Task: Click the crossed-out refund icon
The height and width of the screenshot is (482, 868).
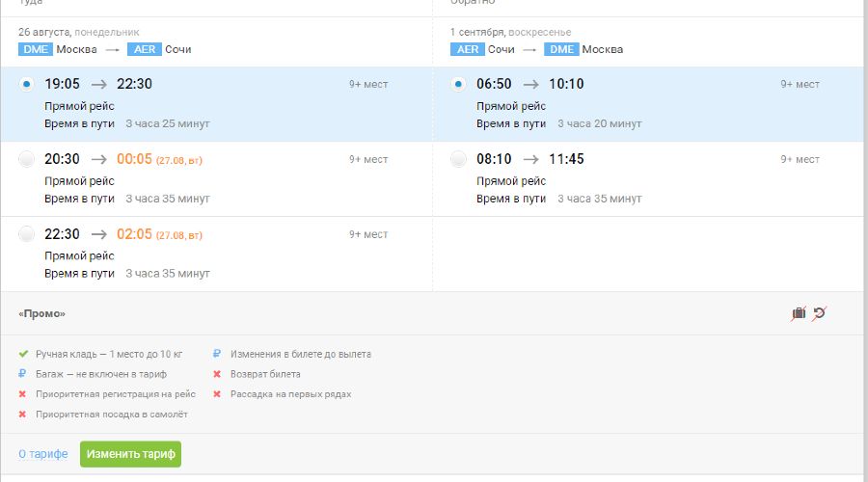Action: coord(820,313)
